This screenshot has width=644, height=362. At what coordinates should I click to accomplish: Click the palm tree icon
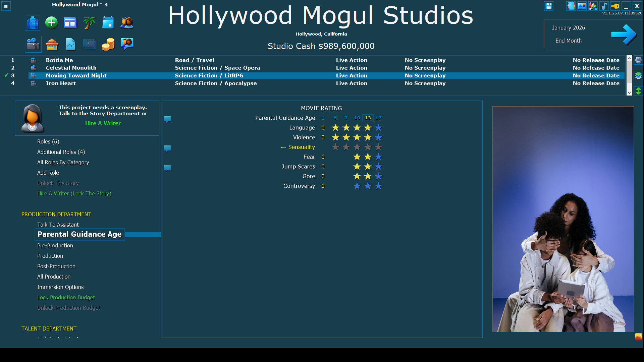tap(89, 23)
